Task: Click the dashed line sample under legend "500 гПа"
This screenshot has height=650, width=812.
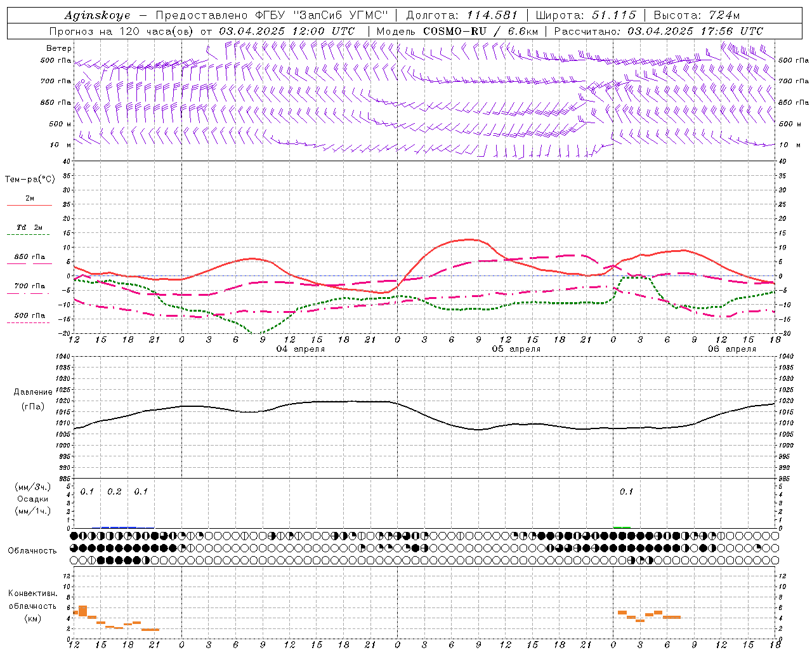Action: [x=28, y=322]
